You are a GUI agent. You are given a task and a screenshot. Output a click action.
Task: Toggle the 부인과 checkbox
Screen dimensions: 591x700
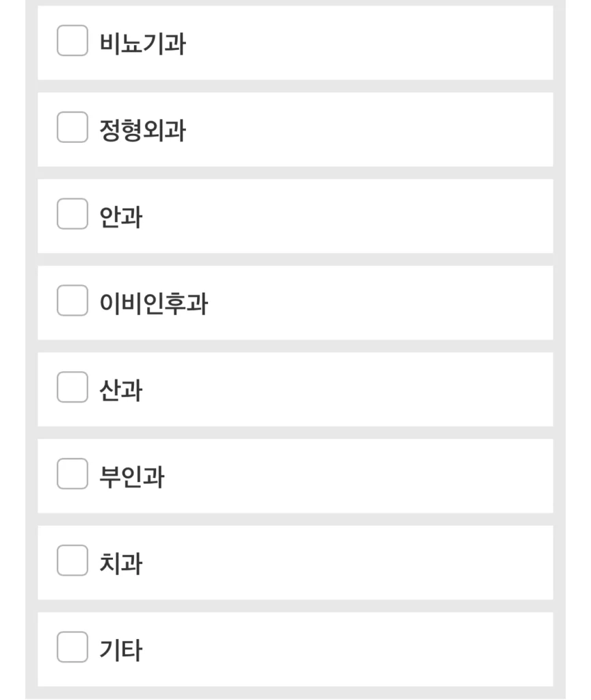coord(73,474)
